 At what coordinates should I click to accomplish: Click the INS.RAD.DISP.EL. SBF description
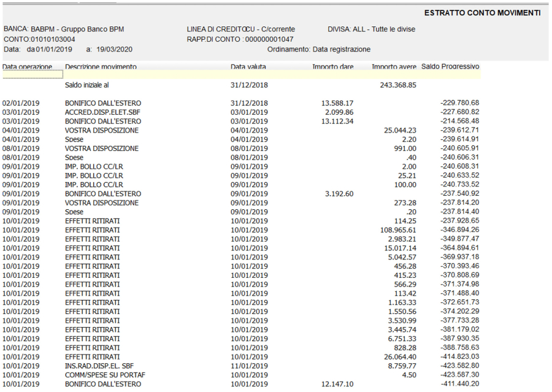point(101,366)
